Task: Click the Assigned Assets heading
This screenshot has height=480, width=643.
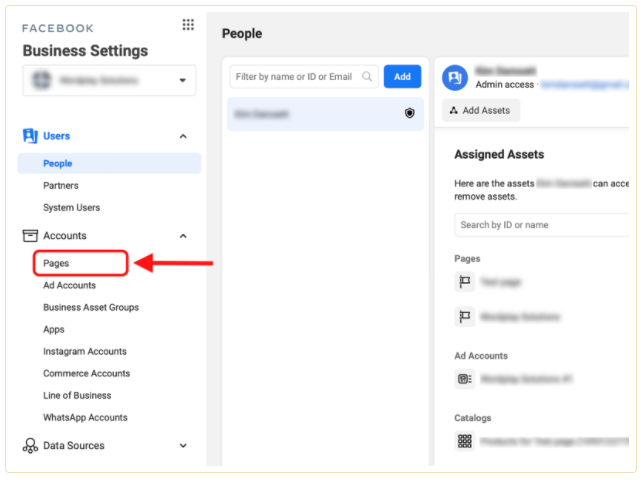Action: [499, 155]
